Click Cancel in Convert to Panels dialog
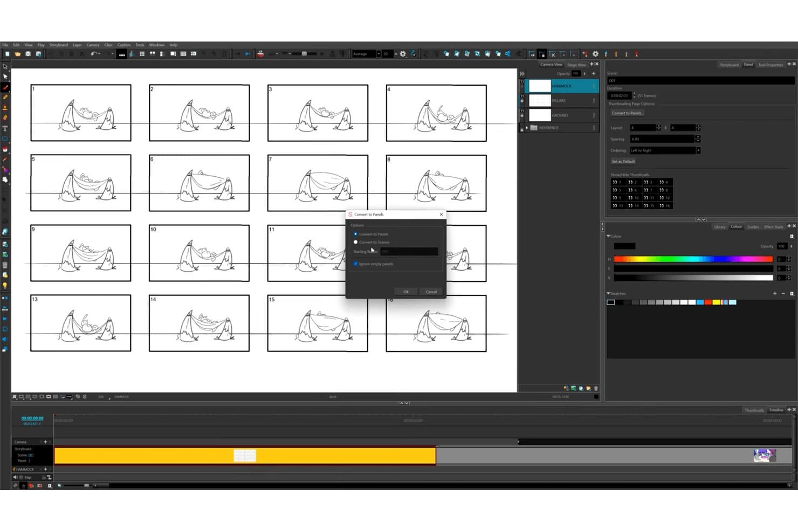Viewport: 798px width, 532px height. point(431,292)
